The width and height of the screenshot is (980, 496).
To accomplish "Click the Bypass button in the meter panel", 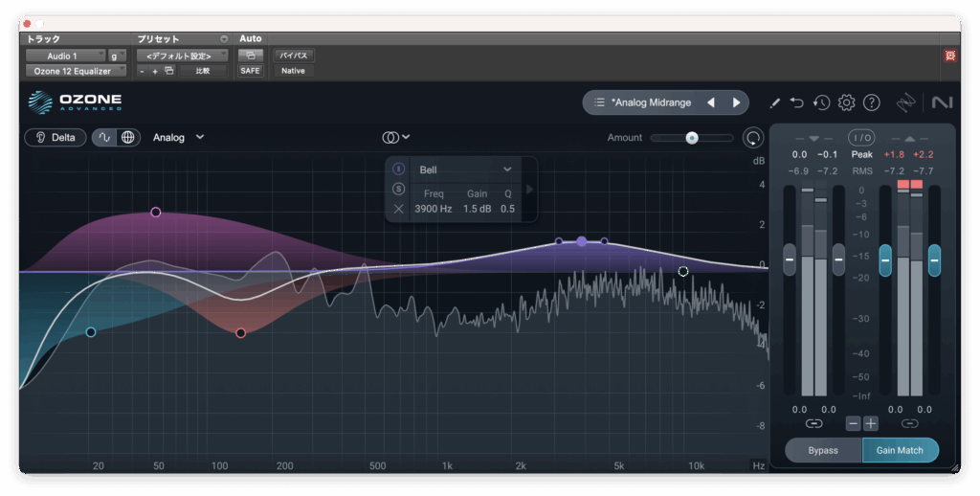I will click(x=823, y=450).
